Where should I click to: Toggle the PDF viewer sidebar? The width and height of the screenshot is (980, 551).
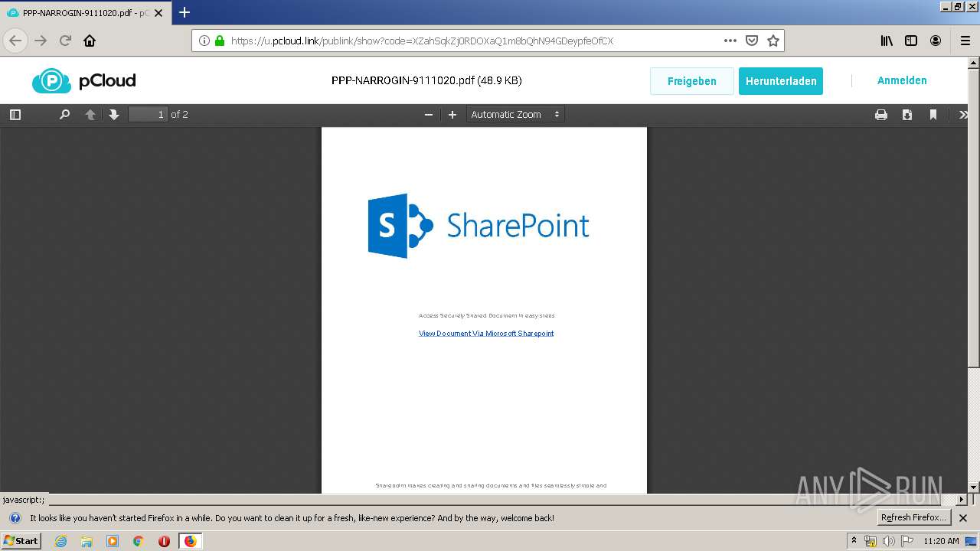point(15,115)
